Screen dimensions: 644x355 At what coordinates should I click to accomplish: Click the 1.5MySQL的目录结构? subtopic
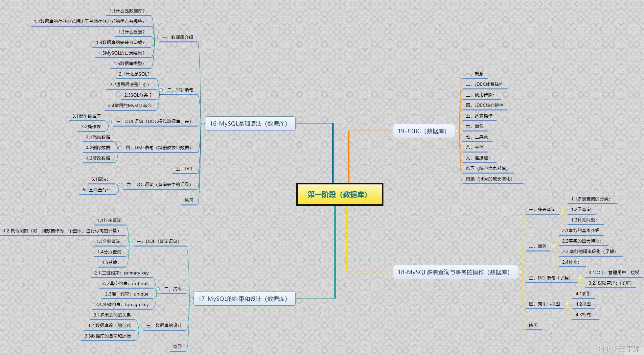pos(121,53)
